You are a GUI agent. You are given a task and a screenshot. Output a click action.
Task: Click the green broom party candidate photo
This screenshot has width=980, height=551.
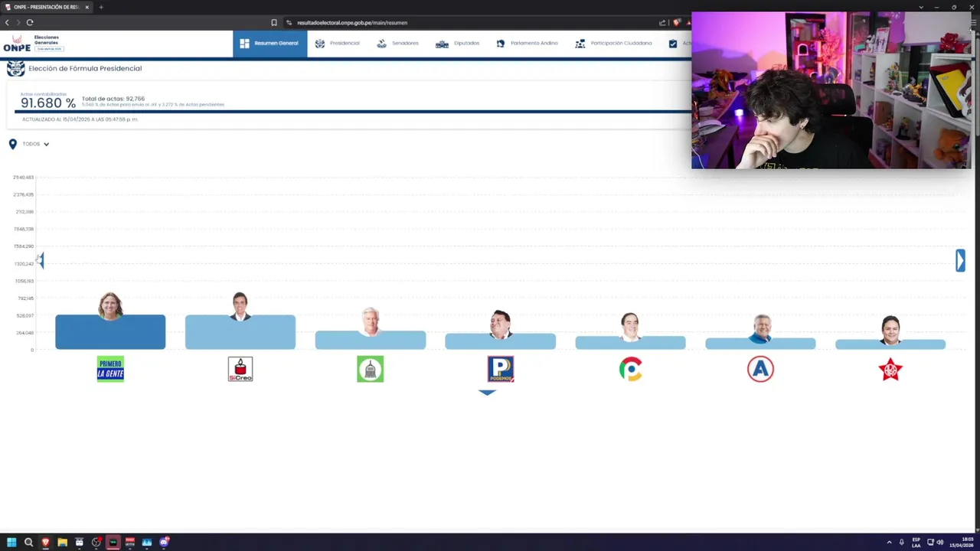371,321
